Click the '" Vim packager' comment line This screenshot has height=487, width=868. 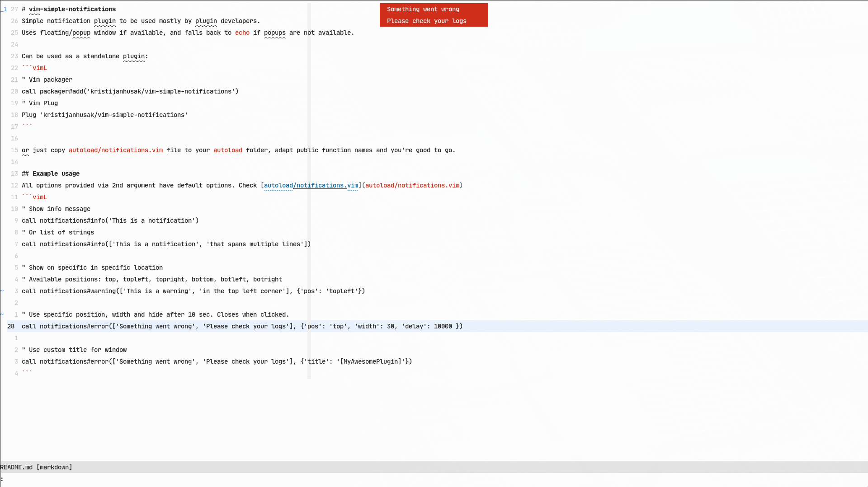click(x=47, y=80)
